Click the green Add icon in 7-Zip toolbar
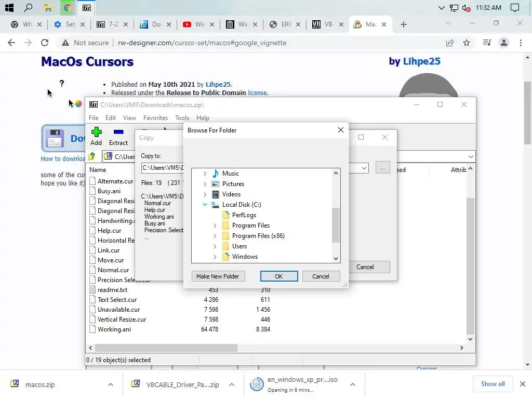The image size is (532, 399). (96, 131)
